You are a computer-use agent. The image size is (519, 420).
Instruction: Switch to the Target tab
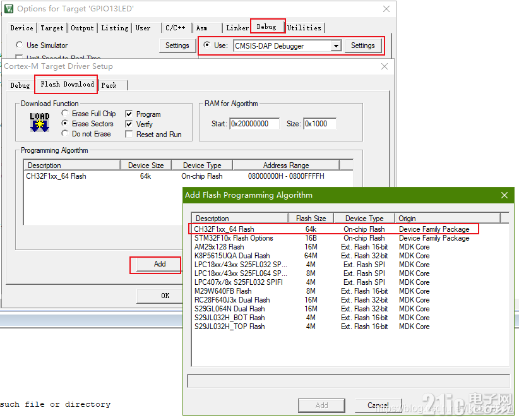coord(52,28)
